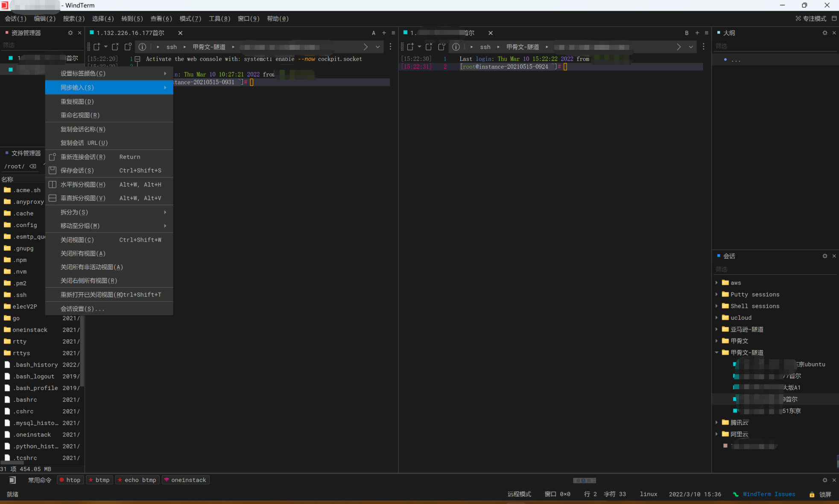Click the file manager path field /root/

[15, 166]
